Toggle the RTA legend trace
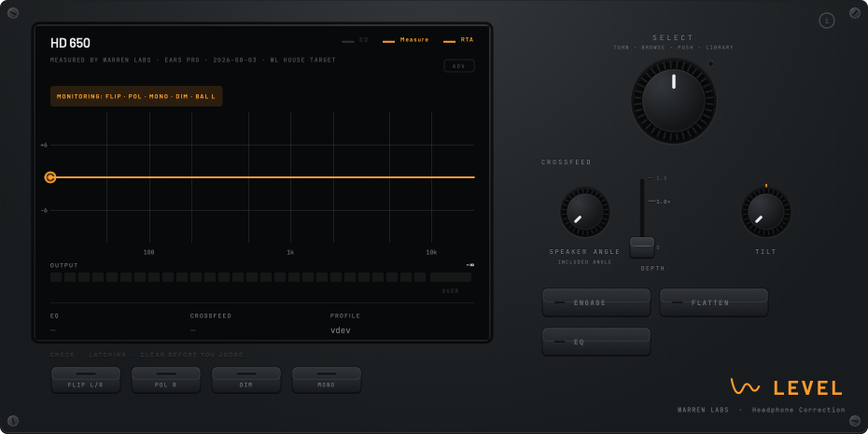The height and width of the screenshot is (434, 868). click(x=458, y=40)
